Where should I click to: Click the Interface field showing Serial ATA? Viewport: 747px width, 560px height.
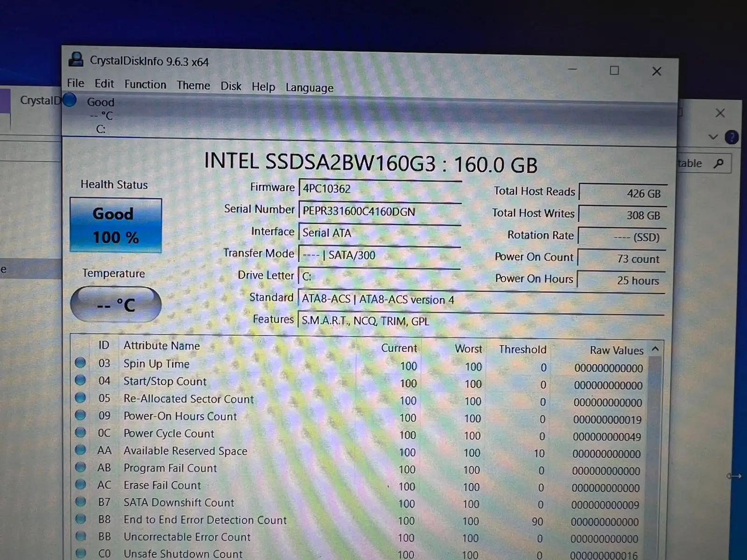click(x=380, y=233)
